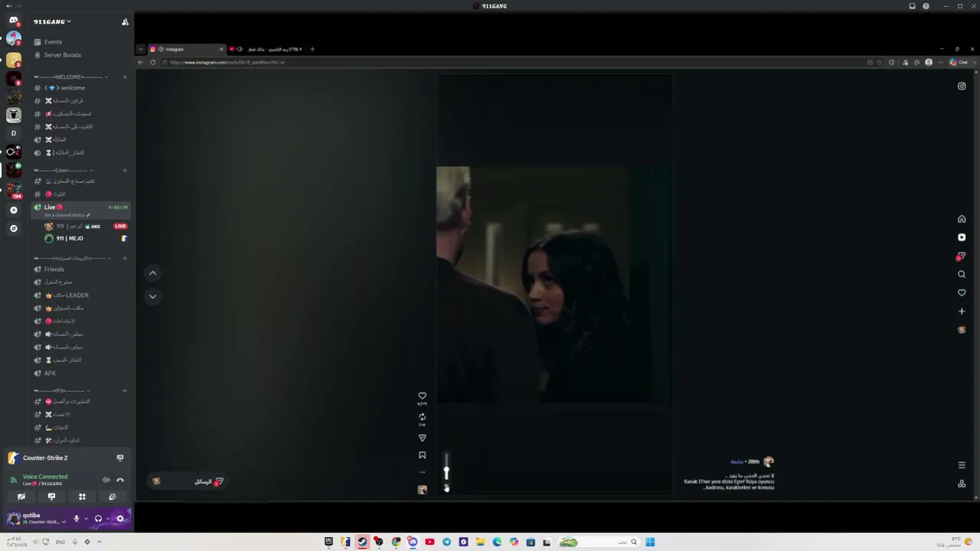Image resolution: width=980 pixels, height=551 pixels.
Task: Open Discord user settings gear
Action: pyautogui.click(x=120, y=519)
